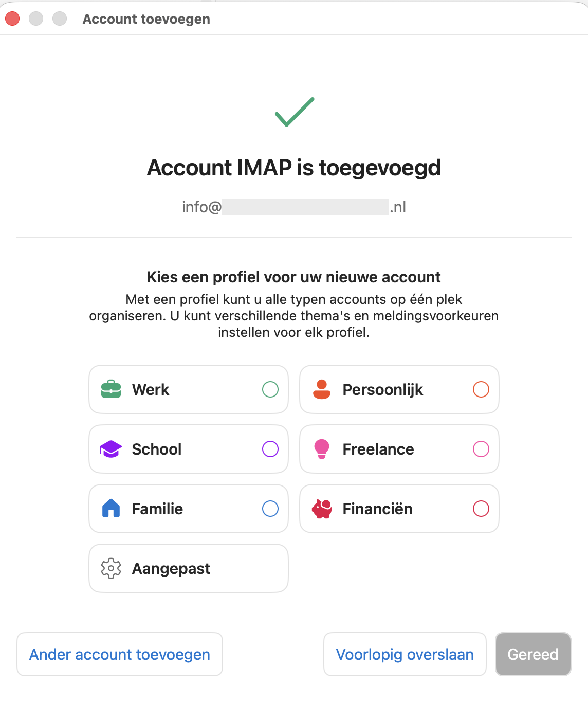This screenshot has width=588, height=720.
Task: Select the Persoonlijk radio button
Action: point(481,389)
